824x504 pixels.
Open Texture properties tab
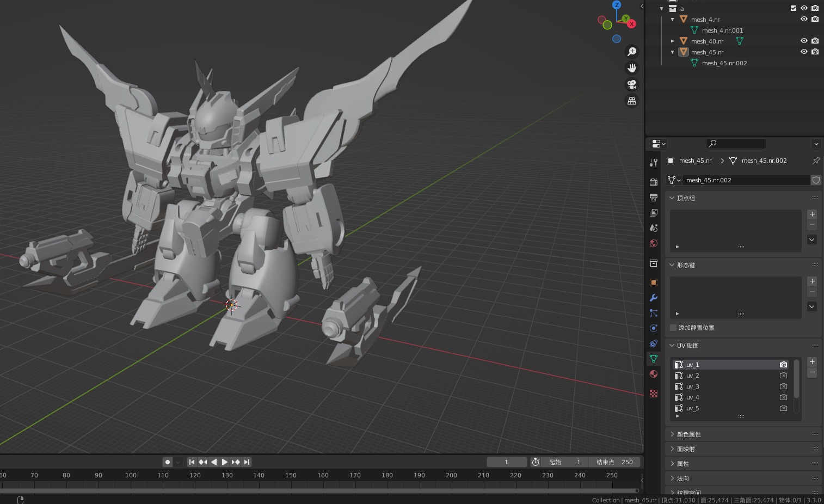(x=654, y=394)
